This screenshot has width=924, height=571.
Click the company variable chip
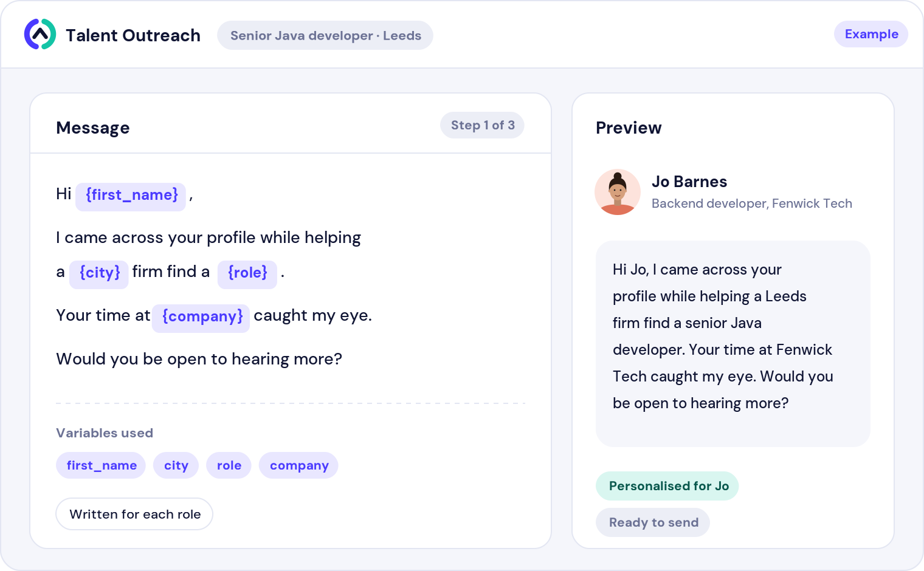tap(298, 465)
